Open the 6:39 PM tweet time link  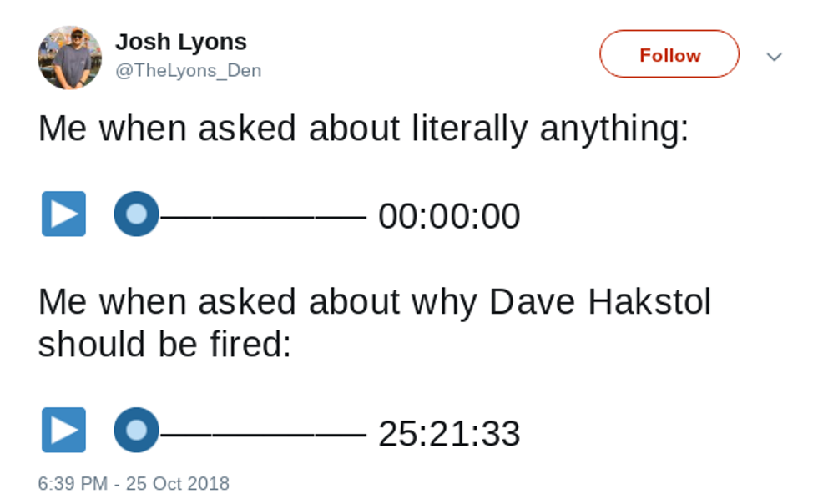(73, 484)
